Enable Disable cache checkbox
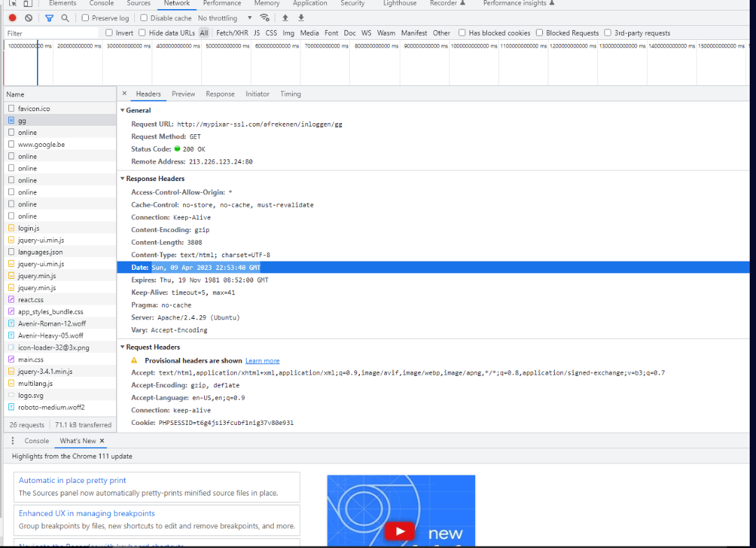The height and width of the screenshot is (548, 756). (x=144, y=18)
